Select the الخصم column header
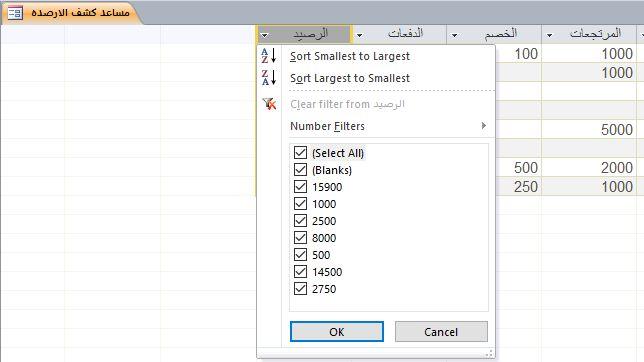This screenshot has height=362, width=644. (494, 34)
